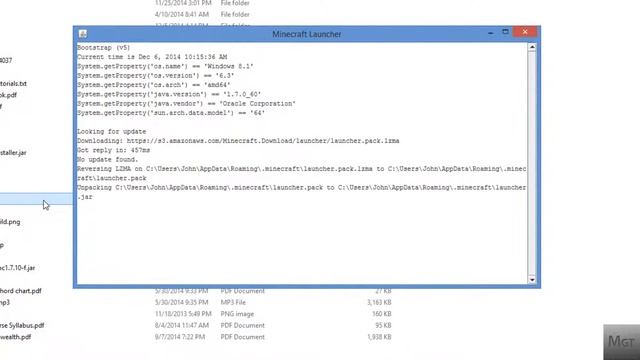Click the launcher log vertical scrollbar track
Viewport: 640px width, 360px height.
pos(532,163)
